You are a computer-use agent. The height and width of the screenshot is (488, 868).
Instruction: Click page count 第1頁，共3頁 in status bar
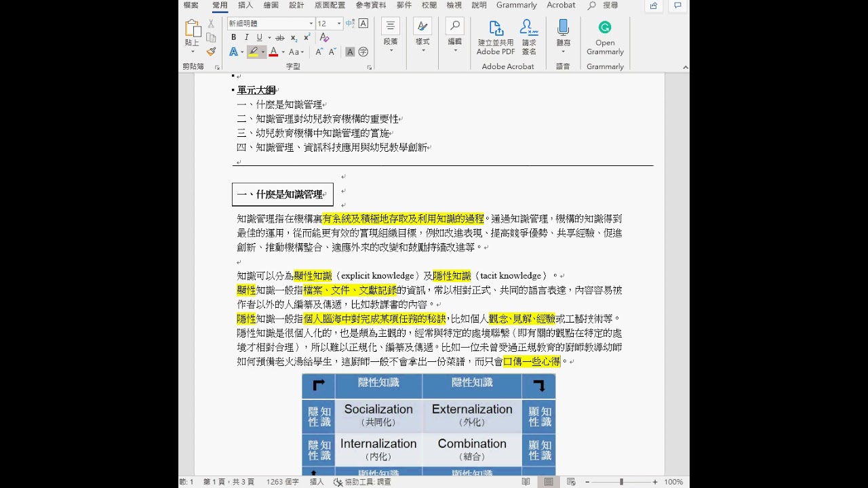click(229, 482)
